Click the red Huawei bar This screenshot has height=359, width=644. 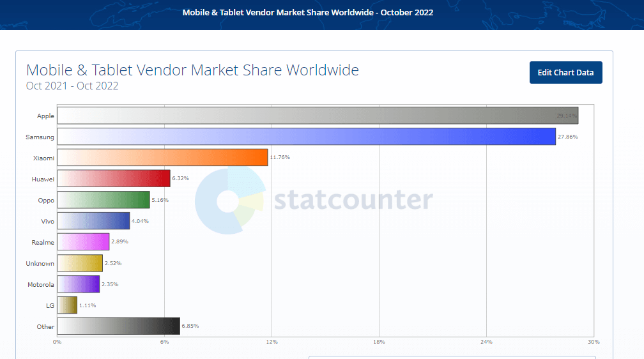coord(114,178)
